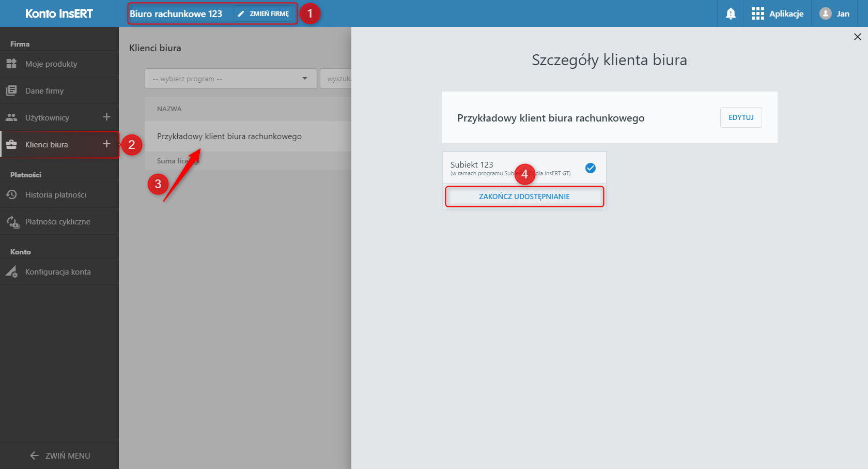Select row 'Przykładowy klient biura rachunkowego' in list
The height and width of the screenshot is (469, 868).
[248, 136]
